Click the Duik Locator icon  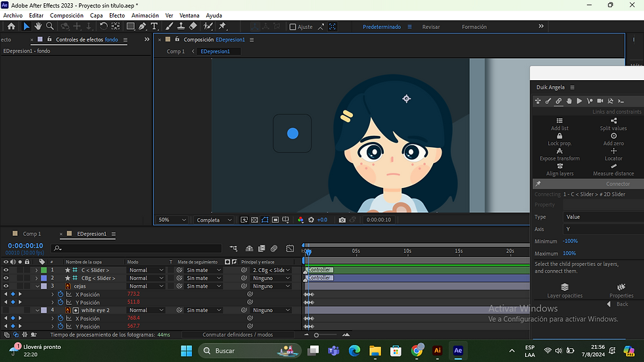[x=614, y=151]
